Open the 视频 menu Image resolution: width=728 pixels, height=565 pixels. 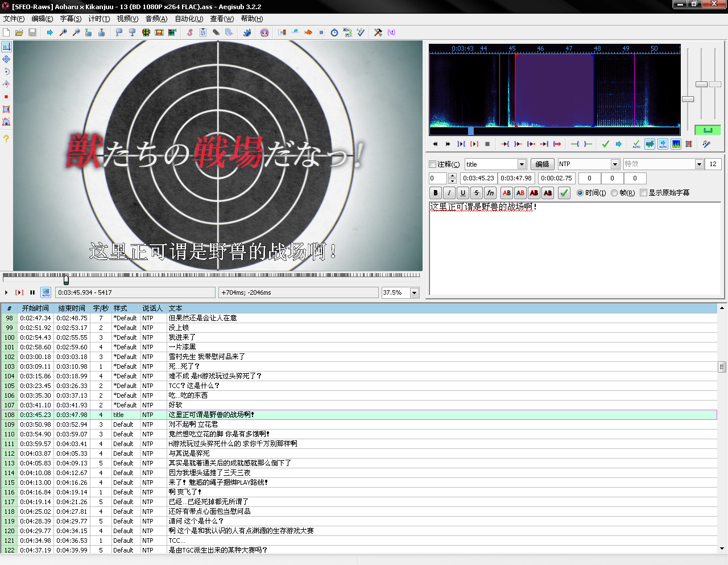tap(127, 19)
